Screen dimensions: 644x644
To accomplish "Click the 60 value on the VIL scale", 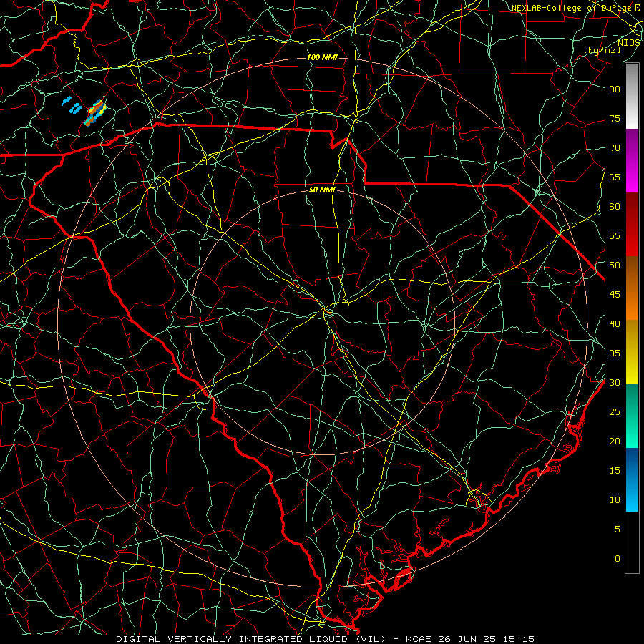I will [615, 207].
